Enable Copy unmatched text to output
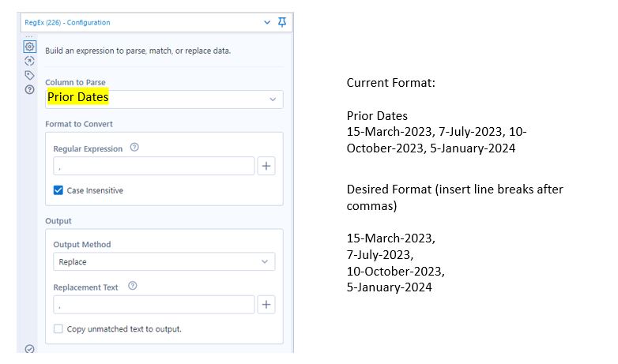618x364 pixels. click(x=58, y=328)
